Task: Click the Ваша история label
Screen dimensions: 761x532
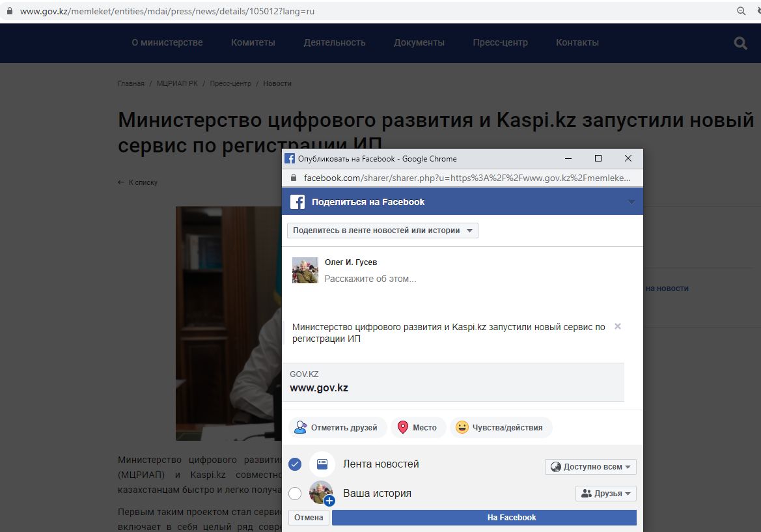Action: (x=377, y=493)
